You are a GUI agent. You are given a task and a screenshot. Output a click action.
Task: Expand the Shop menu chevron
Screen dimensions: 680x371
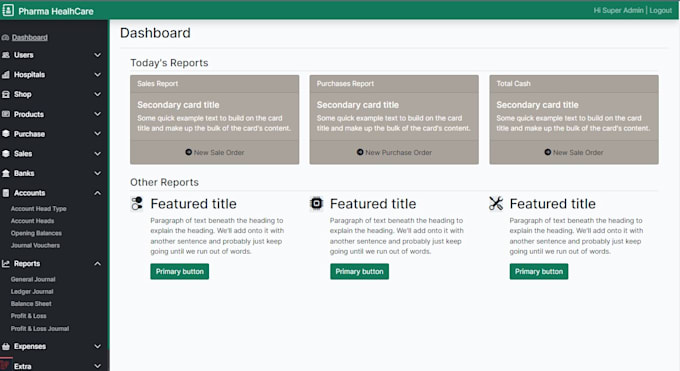pyautogui.click(x=98, y=94)
